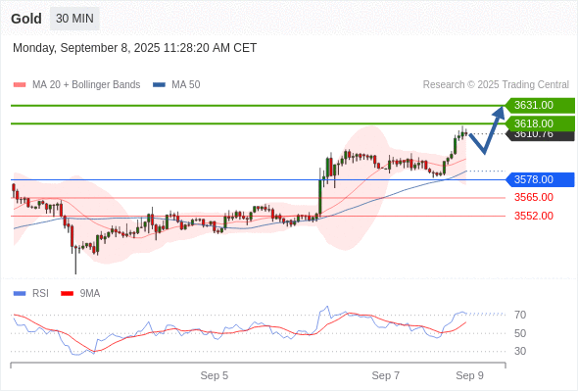
Task: Click the 30 MIN timeframe badge
Action: 74,19
